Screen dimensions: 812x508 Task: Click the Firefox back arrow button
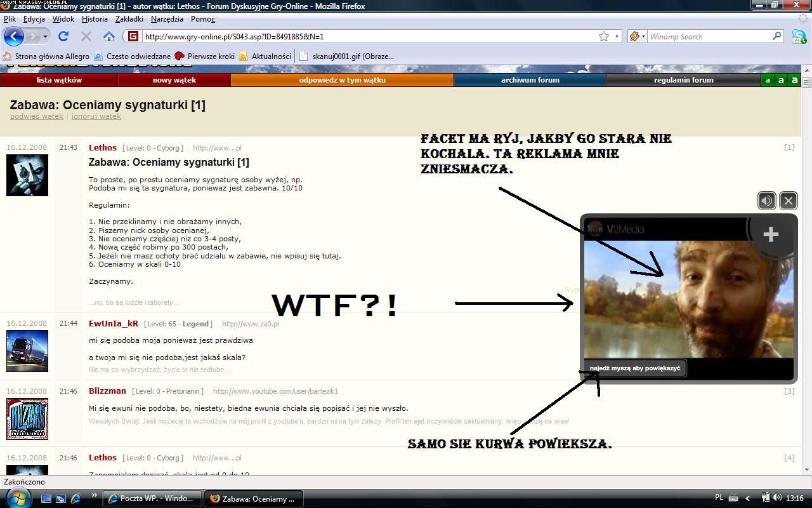[x=14, y=36]
